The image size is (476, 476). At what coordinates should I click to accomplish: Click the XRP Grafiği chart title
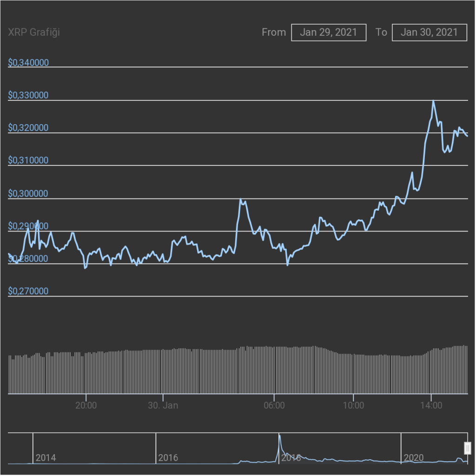coord(34,32)
